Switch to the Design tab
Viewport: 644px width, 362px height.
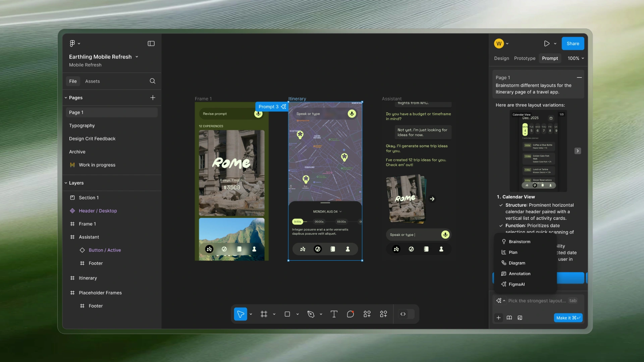[501, 58]
